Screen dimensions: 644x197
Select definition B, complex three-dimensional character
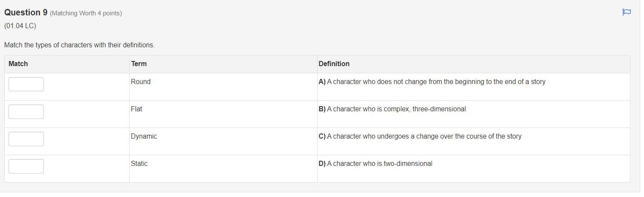(392, 109)
